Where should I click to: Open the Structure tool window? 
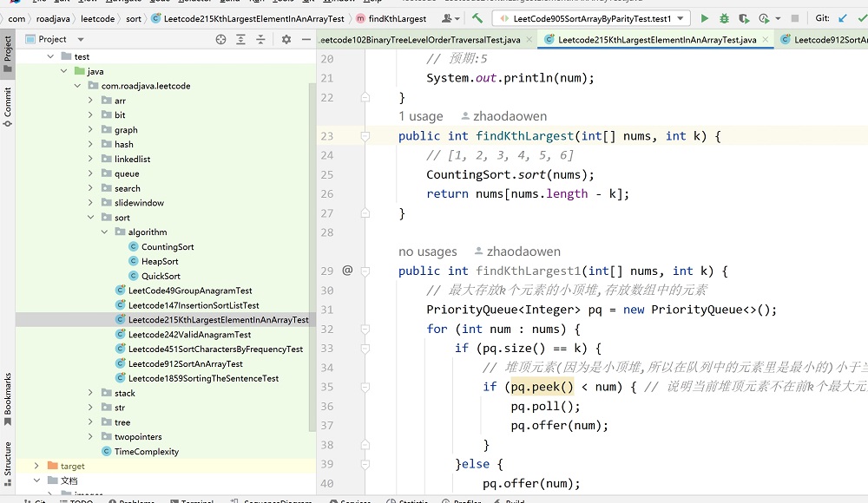pos(7,464)
